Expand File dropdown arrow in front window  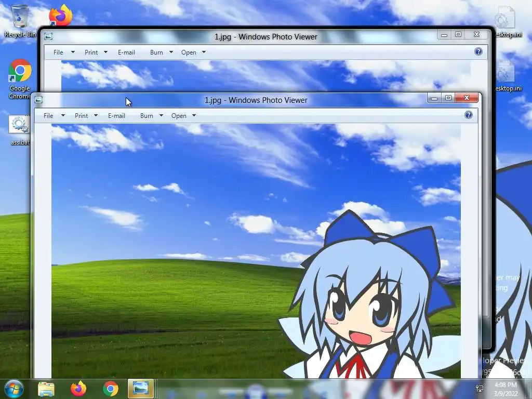(x=63, y=116)
